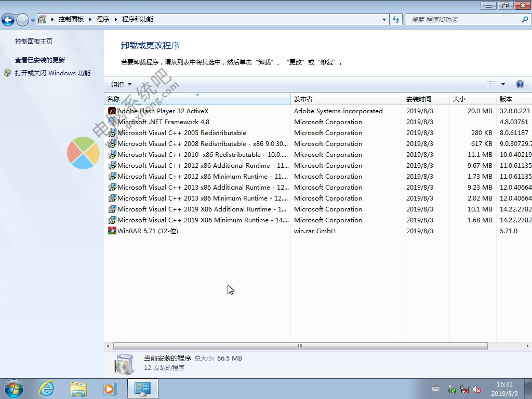Click the Back navigation arrow button
The height and width of the screenshot is (399, 532).
point(8,20)
